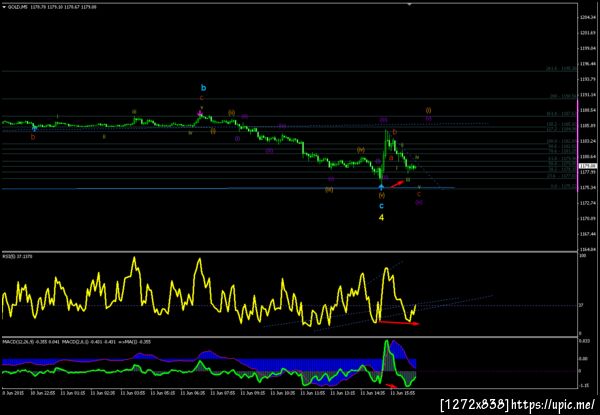Click the highlighted current price tag 1179.08
The height and width of the screenshot is (415, 600).
click(x=587, y=166)
